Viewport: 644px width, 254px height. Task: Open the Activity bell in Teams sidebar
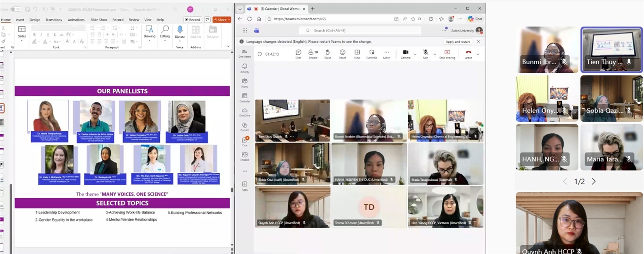tap(245, 68)
